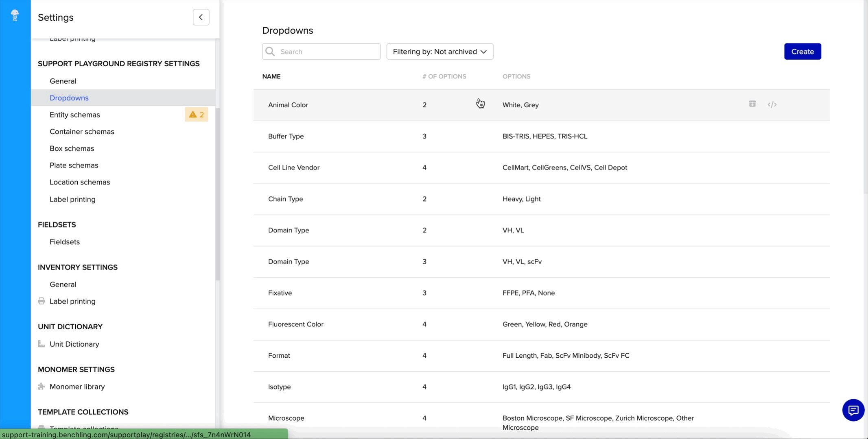
Task: Open the Buffer Type dropdown row
Action: (286, 136)
